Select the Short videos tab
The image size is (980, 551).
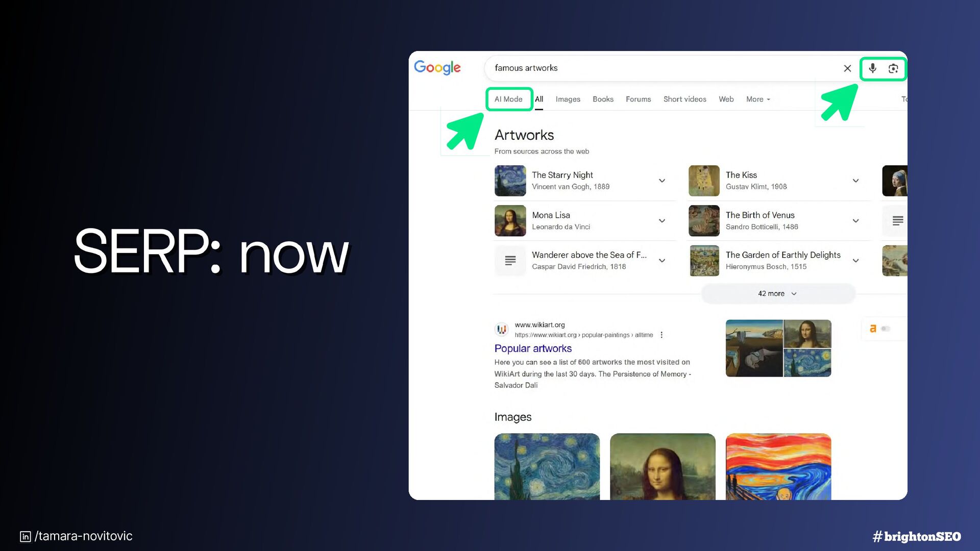[684, 99]
